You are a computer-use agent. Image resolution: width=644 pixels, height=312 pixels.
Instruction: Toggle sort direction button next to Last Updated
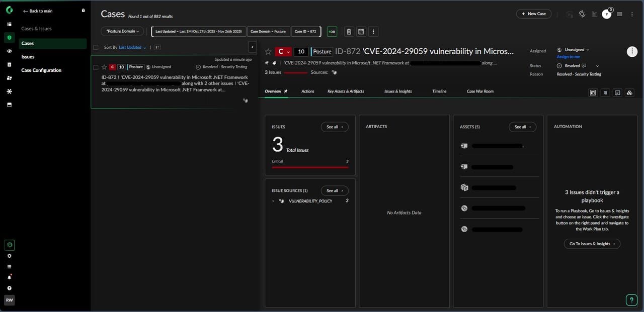(157, 47)
